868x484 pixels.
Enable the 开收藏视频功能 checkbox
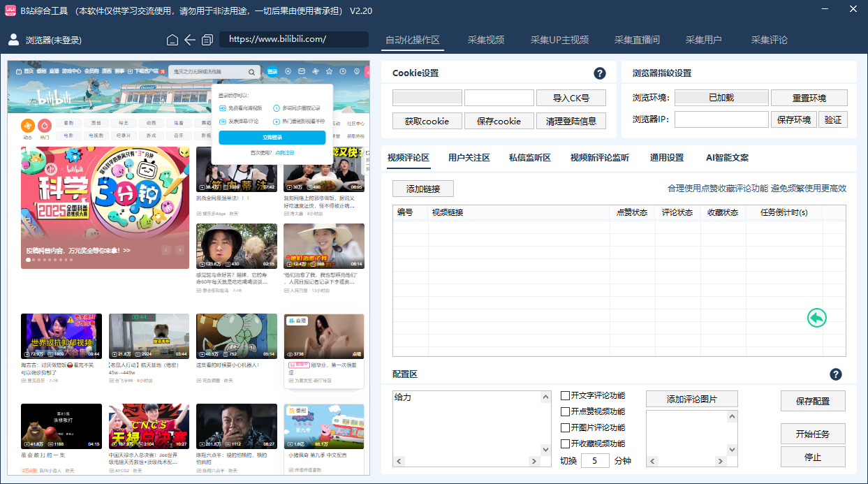(565, 443)
